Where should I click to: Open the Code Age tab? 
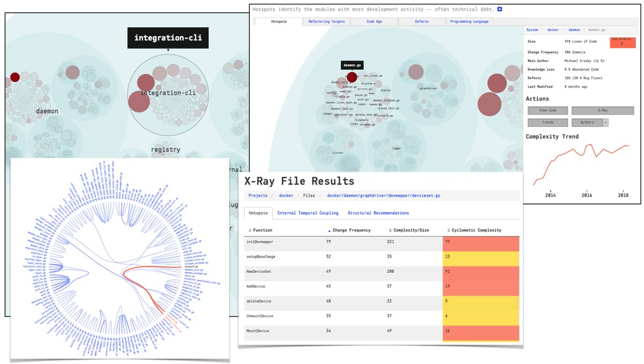pos(374,21)
